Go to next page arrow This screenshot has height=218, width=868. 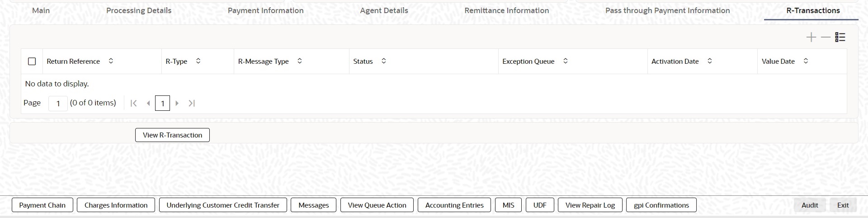point(177,103)
